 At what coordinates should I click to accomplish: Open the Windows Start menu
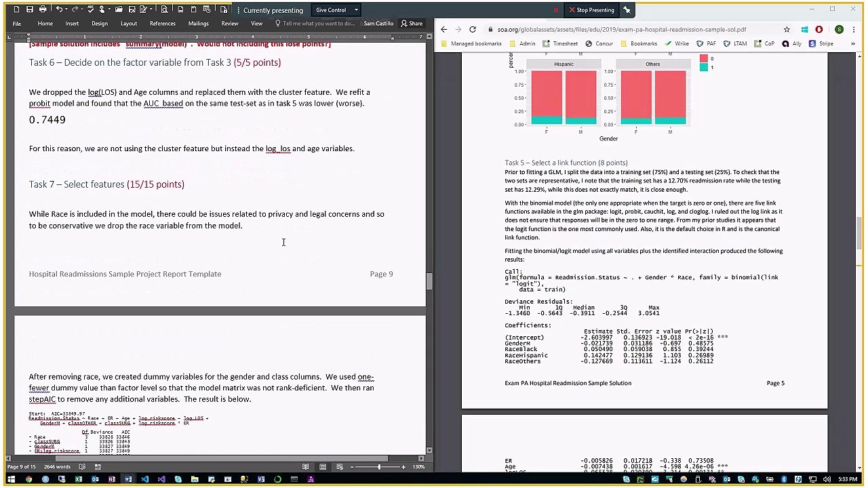point(11,479)
